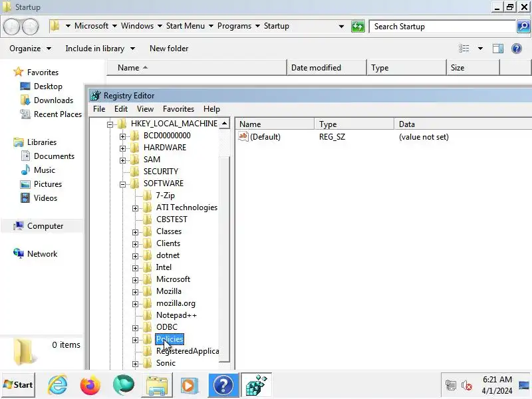Select the (Default) registry value
This screenshot has width=532, height=399.
(x=265, y=137)
